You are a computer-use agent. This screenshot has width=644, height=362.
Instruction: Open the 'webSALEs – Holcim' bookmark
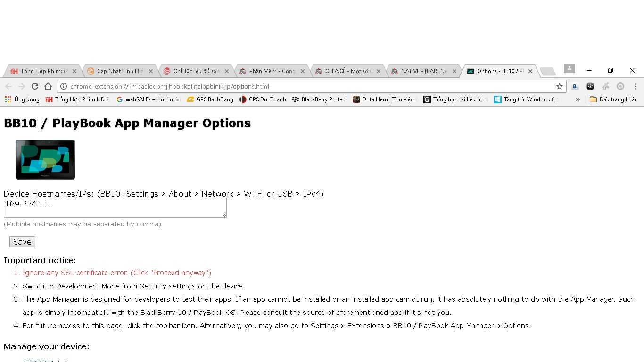pyautogui.click(x=148, y=99)
